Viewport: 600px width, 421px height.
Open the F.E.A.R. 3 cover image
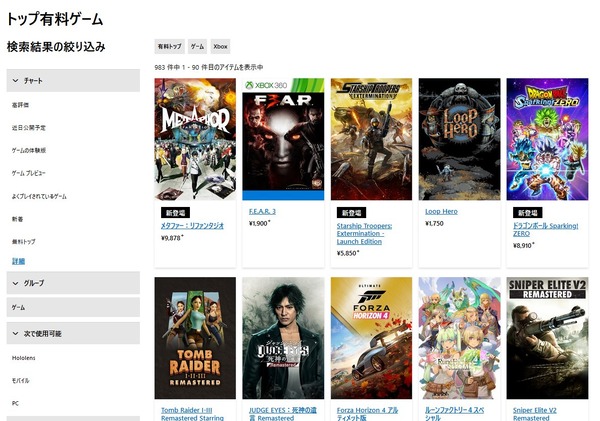pos(283,139)
